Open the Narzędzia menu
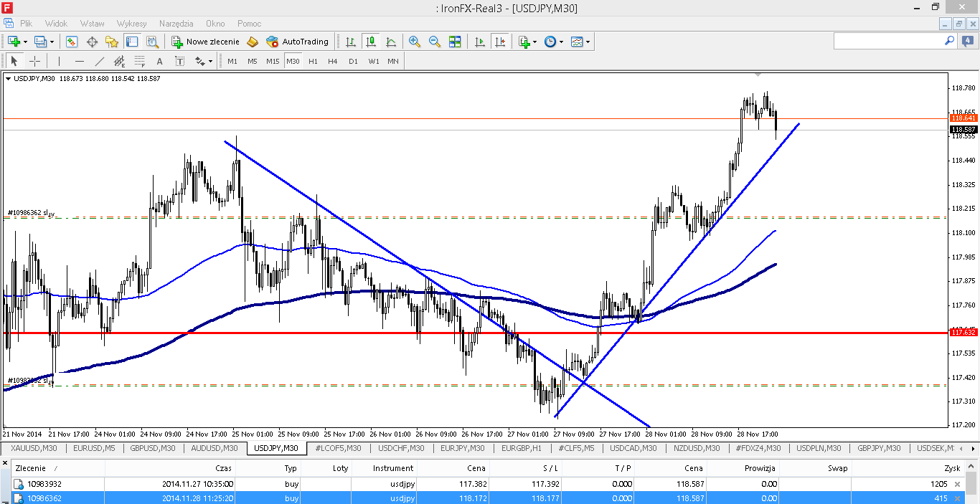The image size is (980, 504). coord(176,24)
